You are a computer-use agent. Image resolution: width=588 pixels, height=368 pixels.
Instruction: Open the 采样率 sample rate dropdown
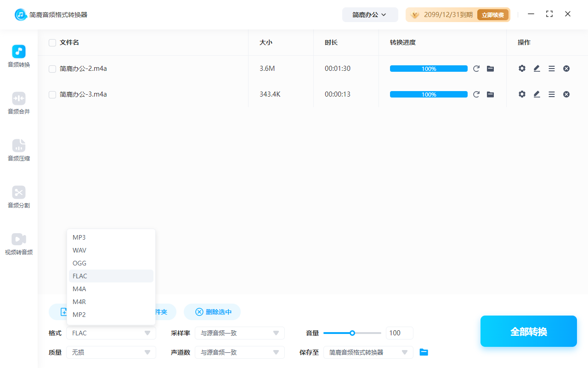(239, 333)
